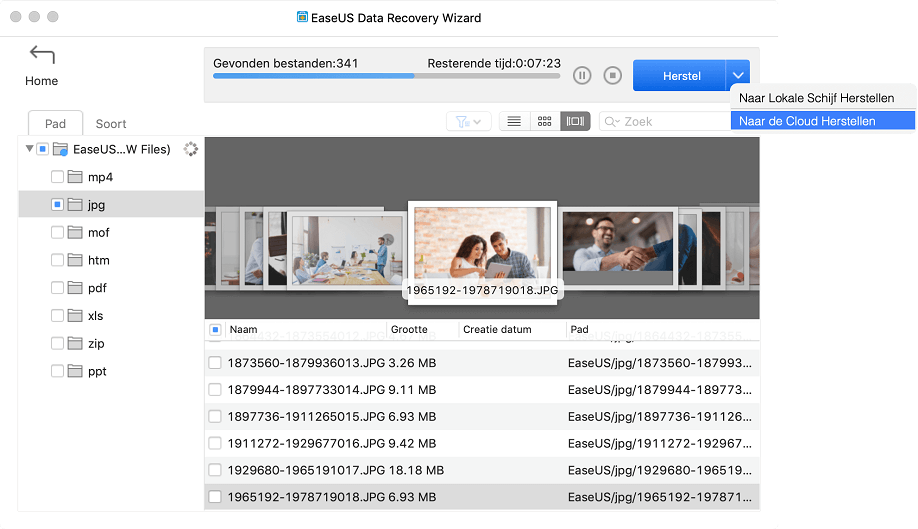Click the 9.42 MB size value

[412, 443]
